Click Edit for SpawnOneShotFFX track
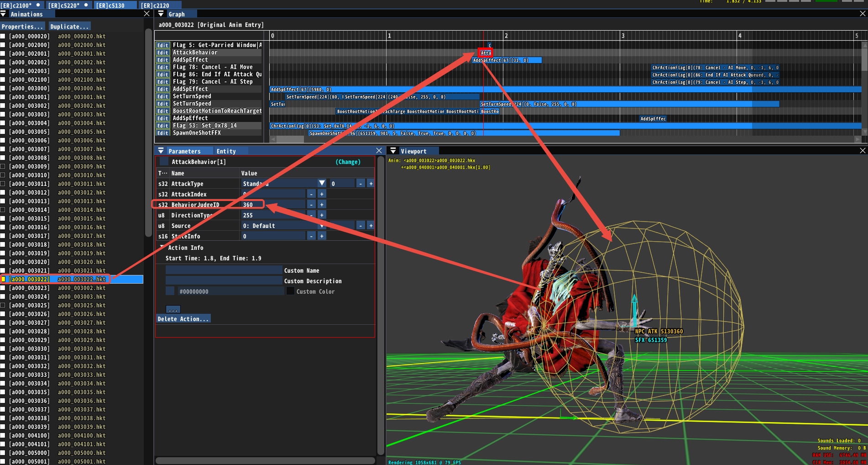 coord(162,133)
